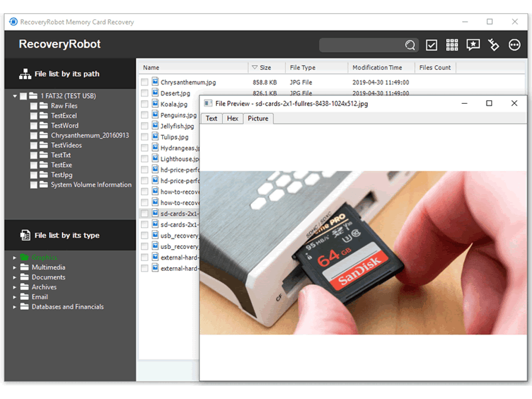Click the File Preview window title icon

pos(208,103)
